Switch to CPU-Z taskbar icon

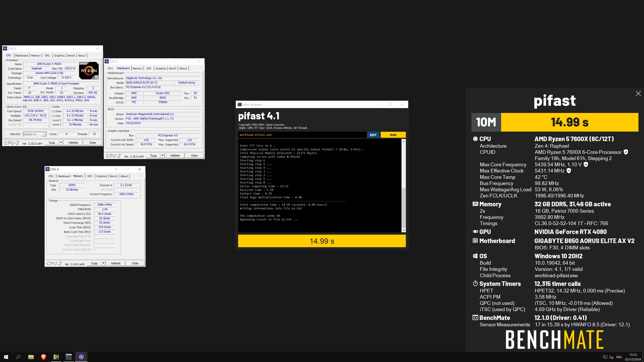click(x=81, y=357)
